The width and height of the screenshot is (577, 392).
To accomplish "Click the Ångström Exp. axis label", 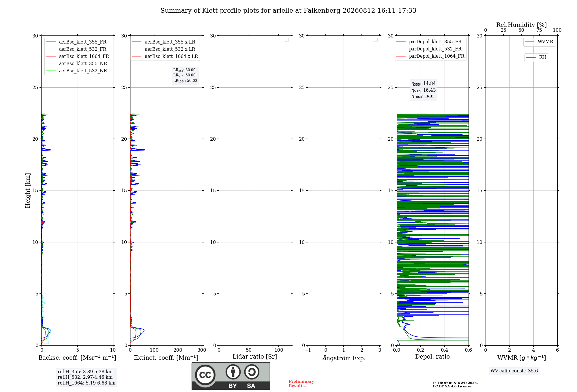I will (x=344, y=358).
